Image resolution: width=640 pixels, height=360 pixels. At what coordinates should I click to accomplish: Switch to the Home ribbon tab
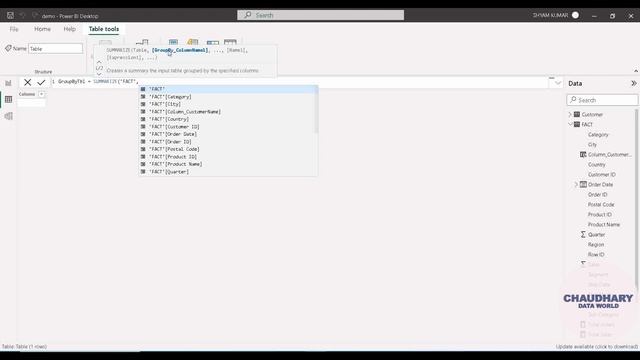[42, 29]
